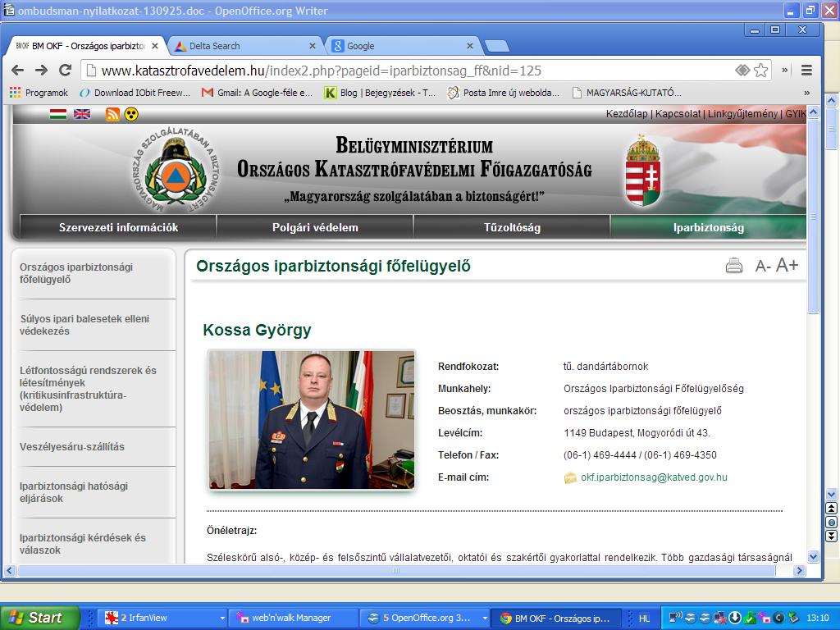Open the Programok apps shortcut
This screenshot has height=630, width=840.
39,93
